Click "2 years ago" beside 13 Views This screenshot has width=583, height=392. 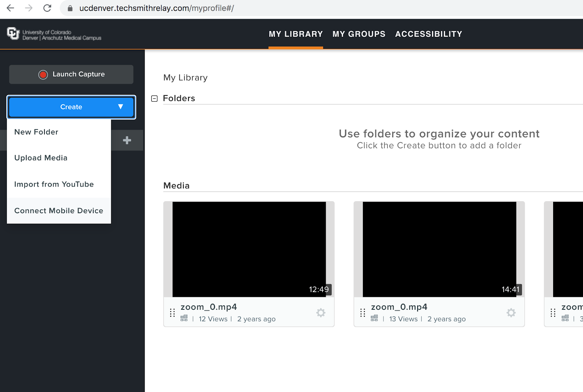tap(447, 319)
